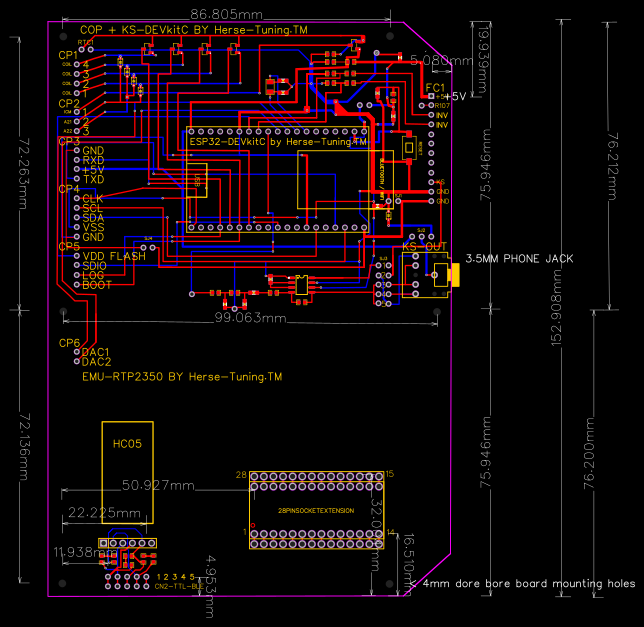Select the 99.063mm dimension text

click(251, 318)
